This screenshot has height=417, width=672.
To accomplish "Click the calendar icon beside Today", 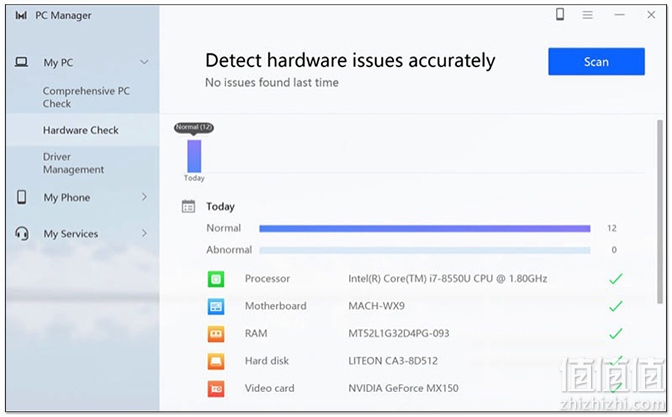I will point(188,207).
